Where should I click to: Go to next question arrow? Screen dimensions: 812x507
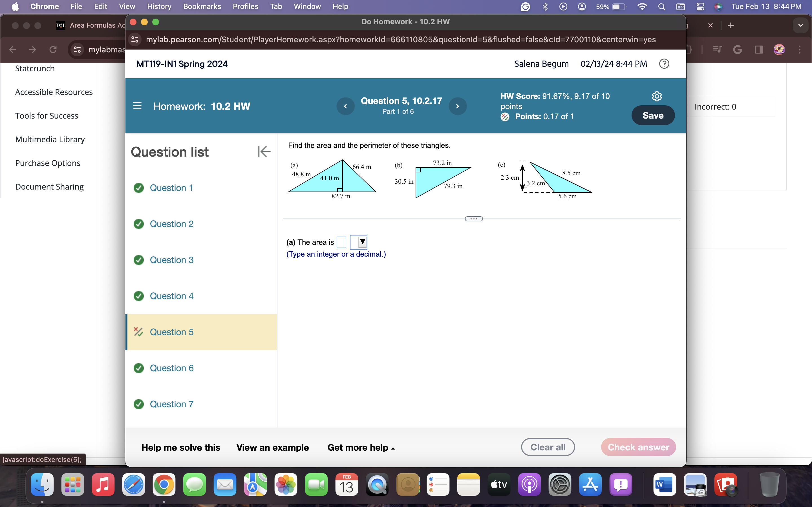(x=457, y=106)
